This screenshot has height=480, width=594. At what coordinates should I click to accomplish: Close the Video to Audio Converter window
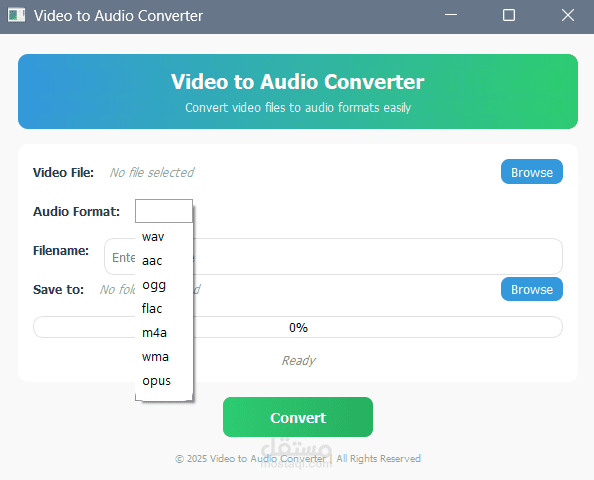pos(567,15)
